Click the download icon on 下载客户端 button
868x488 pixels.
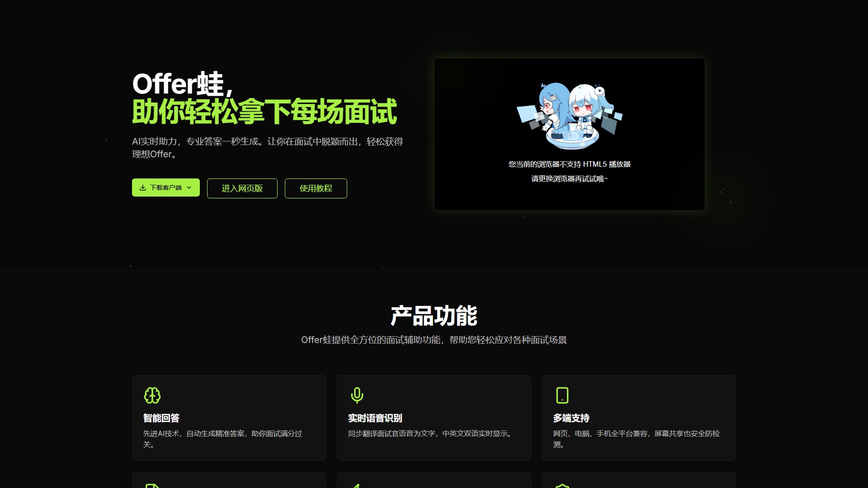click(x=143, y=188)
